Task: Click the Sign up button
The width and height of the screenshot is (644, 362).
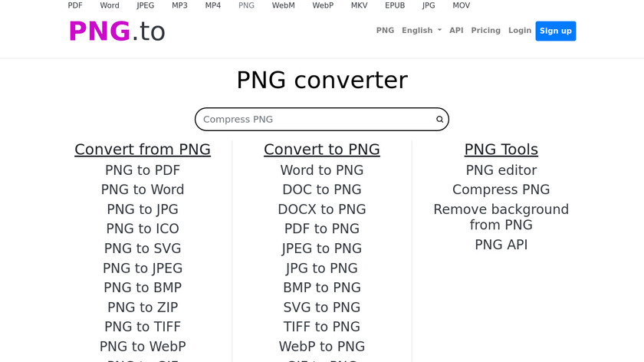Action: (x=555, y=31)
